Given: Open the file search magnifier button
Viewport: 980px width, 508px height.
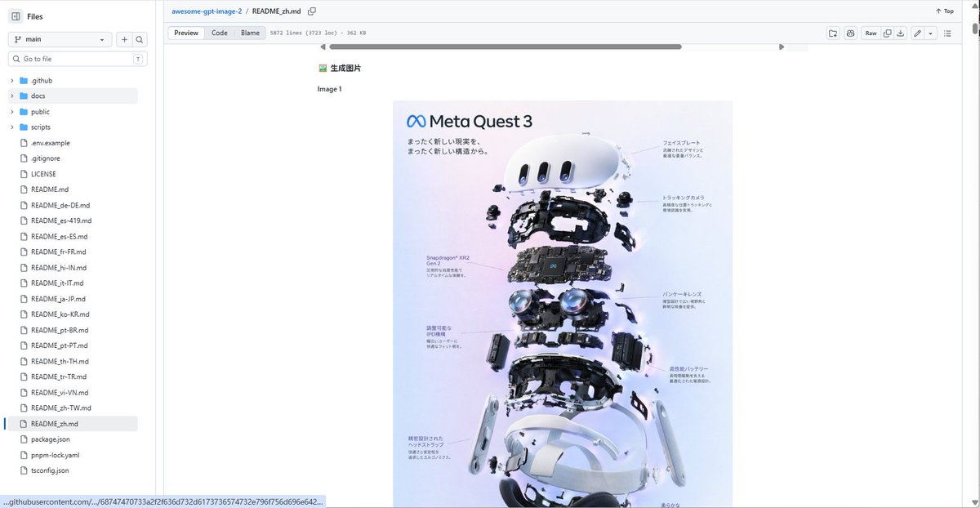Looking at the screenshot, I should coord(140,39).
